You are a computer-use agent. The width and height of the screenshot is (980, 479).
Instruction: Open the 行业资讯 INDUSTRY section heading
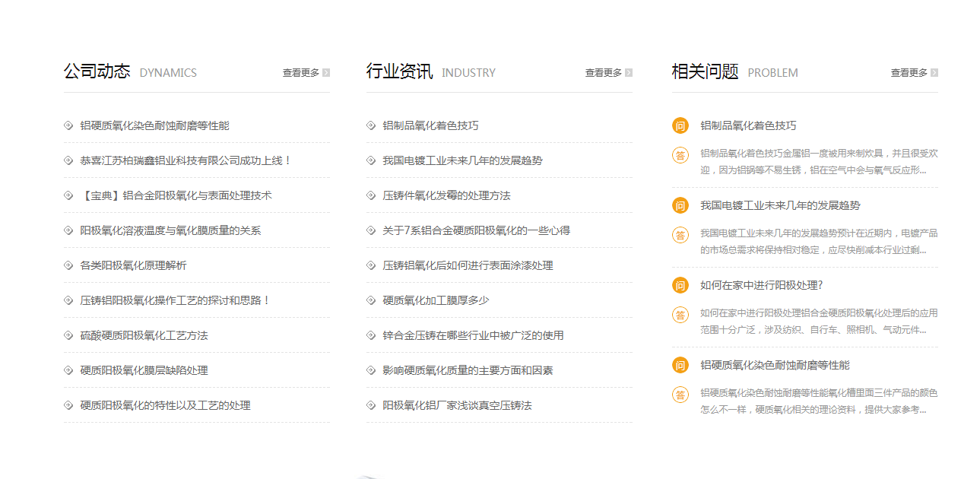coord(430,72)
